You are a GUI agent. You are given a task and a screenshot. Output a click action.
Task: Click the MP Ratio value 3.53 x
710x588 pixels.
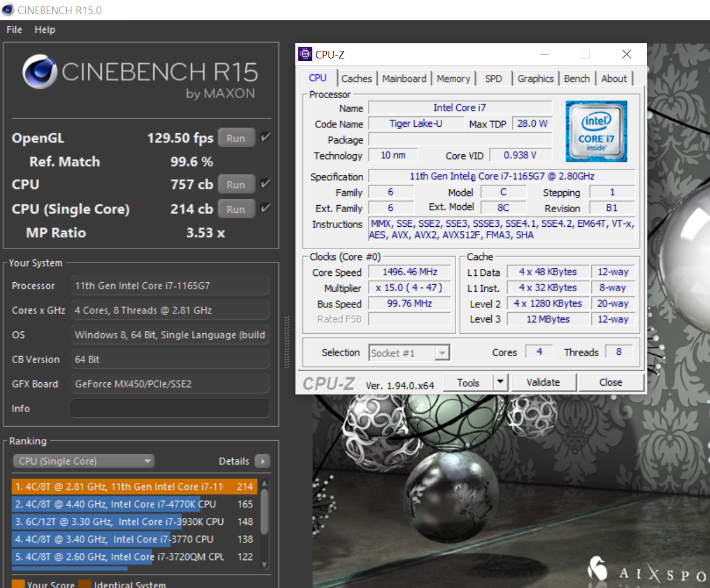(205, 233)
